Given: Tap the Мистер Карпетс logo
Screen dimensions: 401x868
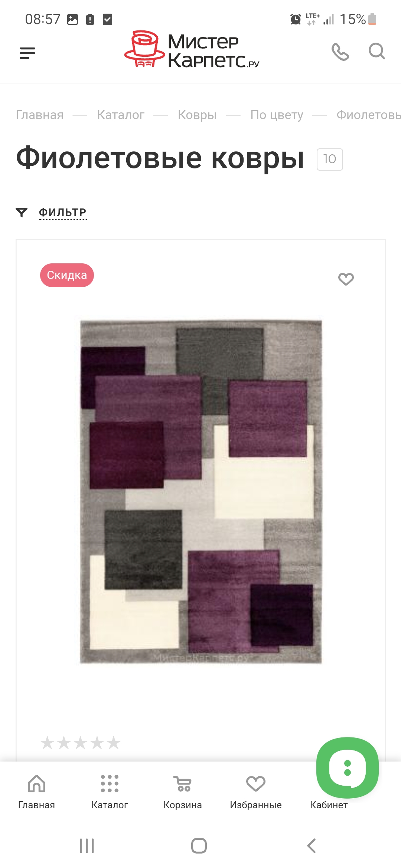Looking at the screenshot, I should [x=192, y=50].
